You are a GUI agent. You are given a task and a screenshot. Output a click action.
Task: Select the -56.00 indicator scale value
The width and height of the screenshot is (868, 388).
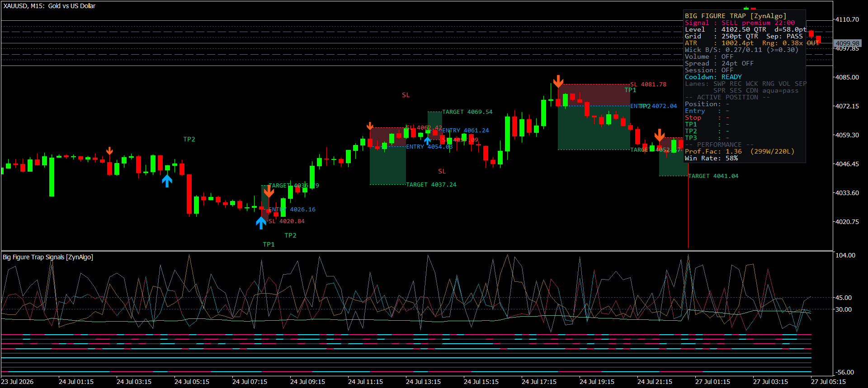tap(844, 372)
